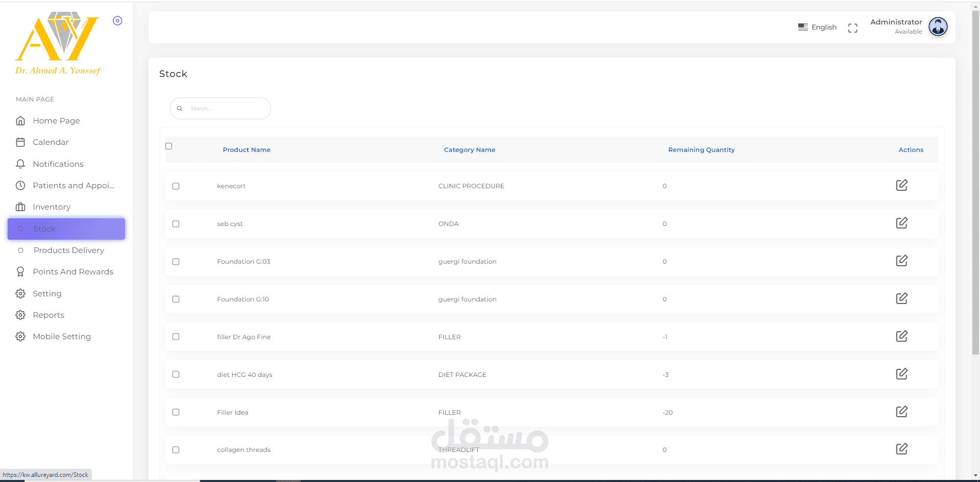Screen dimensions: 980x482
Task: Open edit for filler Dr Ago Fine
Action: click(901, 336)
